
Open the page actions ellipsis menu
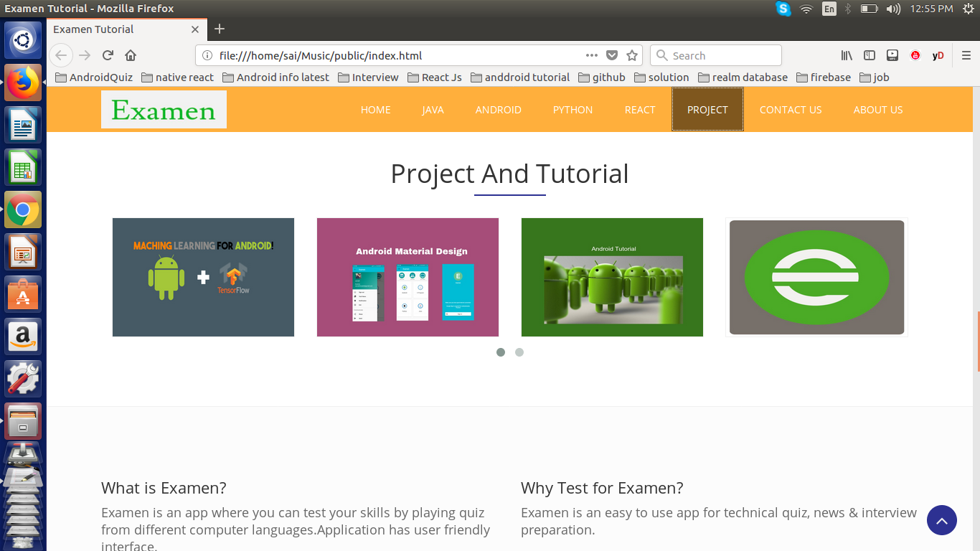point(591,55)
